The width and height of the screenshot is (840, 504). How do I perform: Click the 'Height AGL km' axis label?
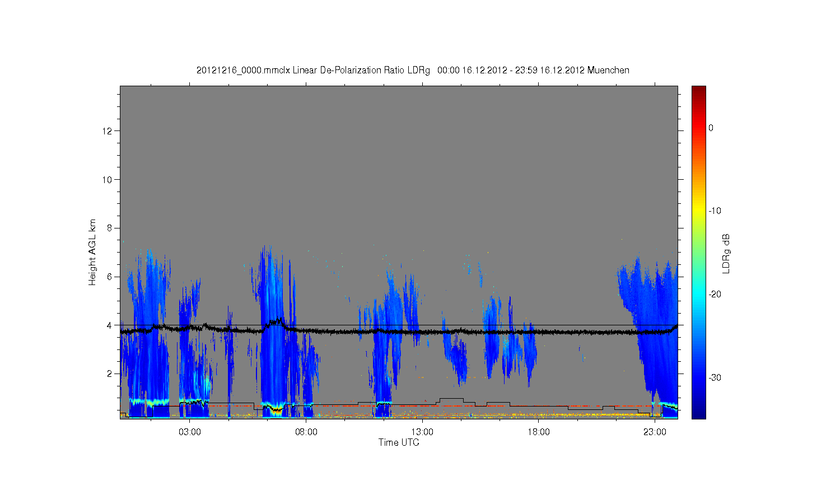coord(92,252)
